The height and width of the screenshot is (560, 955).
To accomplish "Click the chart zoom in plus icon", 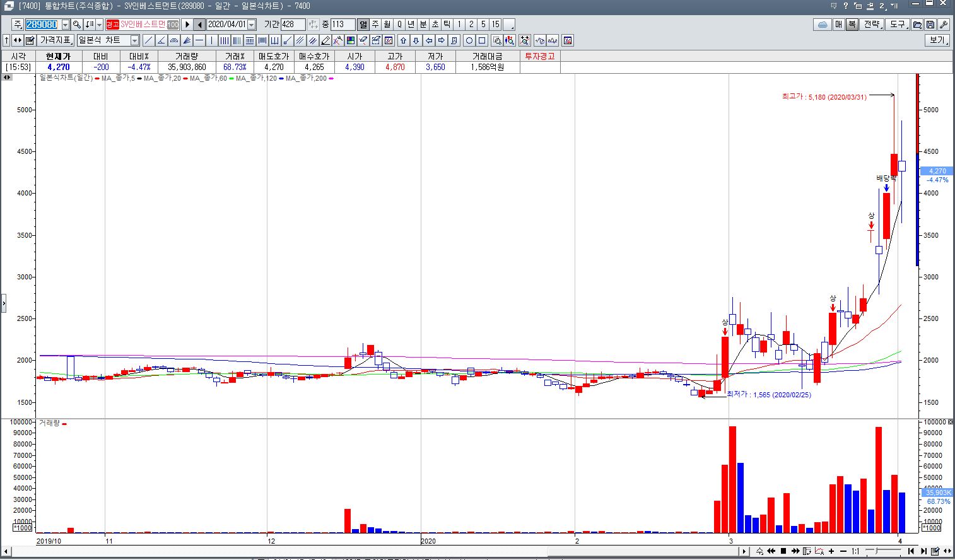I will pos(831,551).
